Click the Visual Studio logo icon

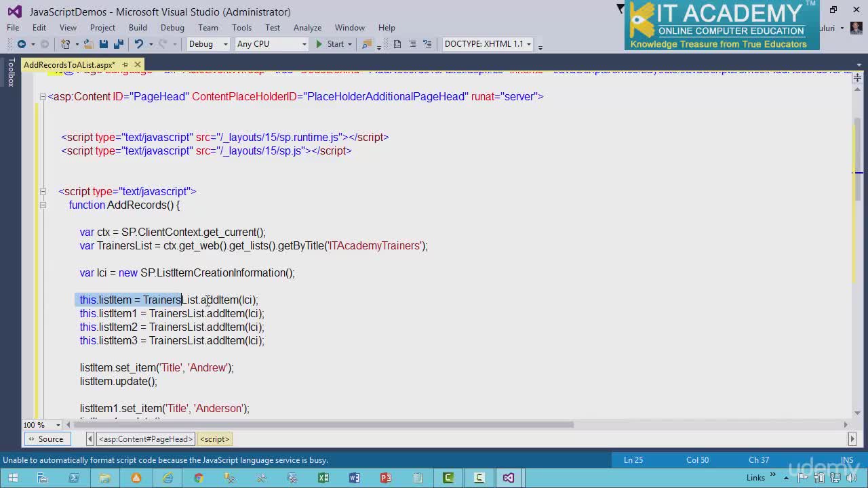point(14,12)
